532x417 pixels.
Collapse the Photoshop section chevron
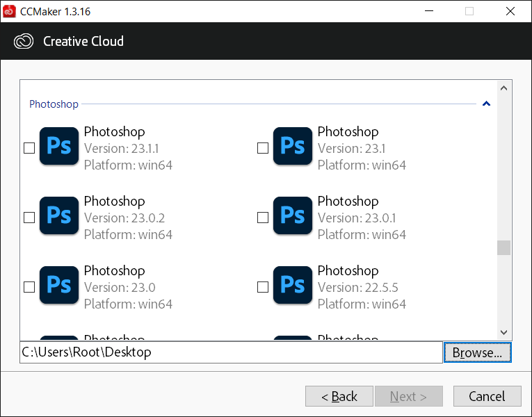click(486, 104)
